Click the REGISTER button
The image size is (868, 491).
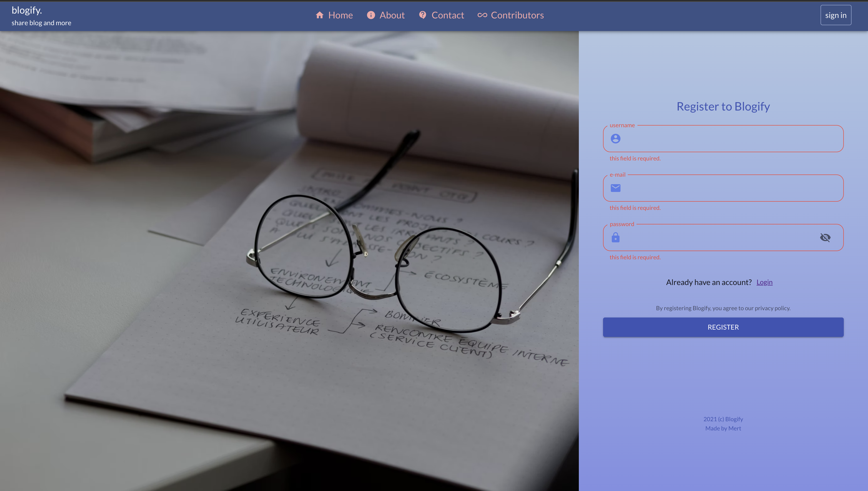click(723, 327)
